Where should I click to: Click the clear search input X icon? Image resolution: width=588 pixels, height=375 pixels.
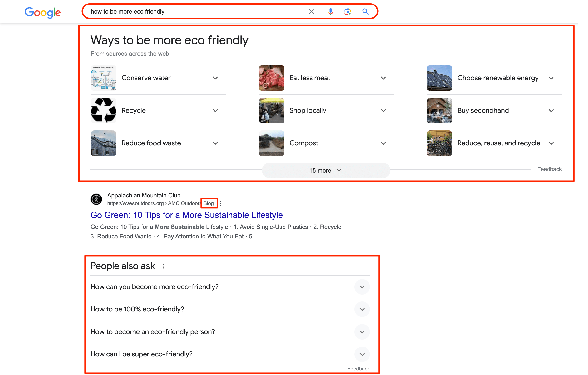(x=312, y=11)
